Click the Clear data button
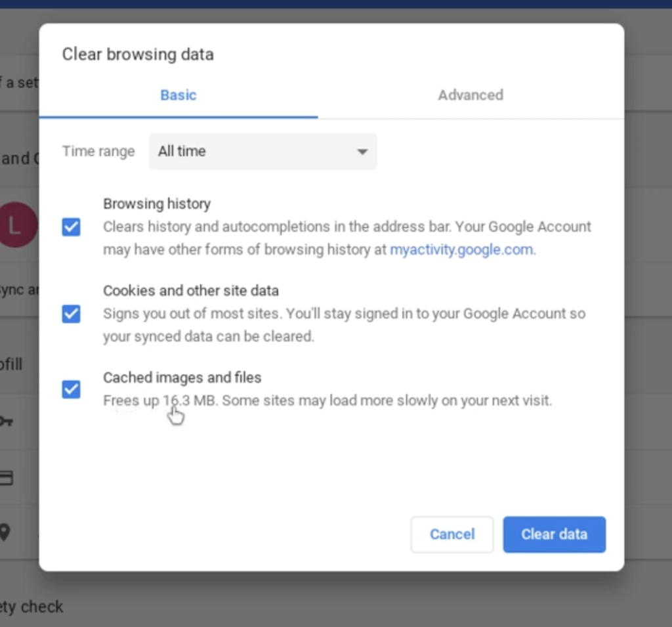The width and height of the screenshot is (672, 627). 554,534
